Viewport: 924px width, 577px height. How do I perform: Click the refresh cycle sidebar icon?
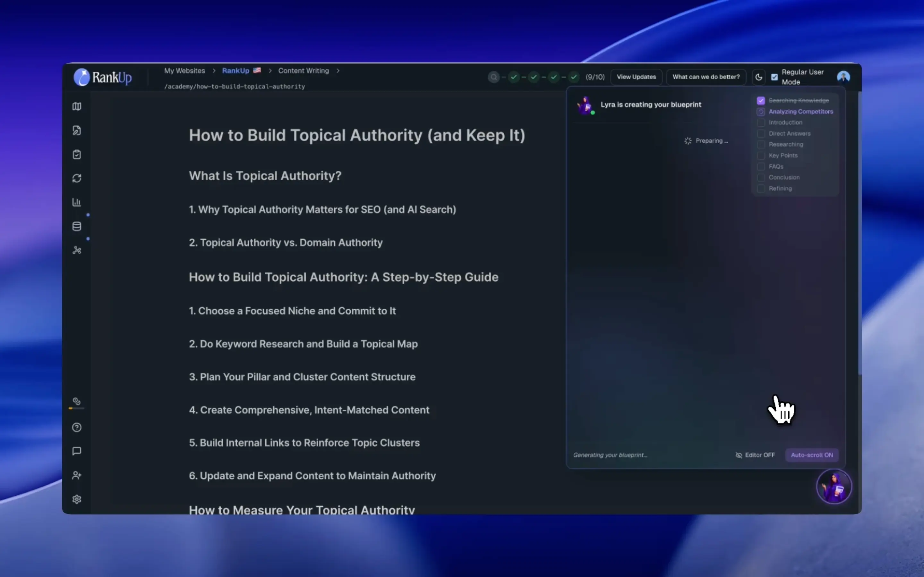[77, 178]
